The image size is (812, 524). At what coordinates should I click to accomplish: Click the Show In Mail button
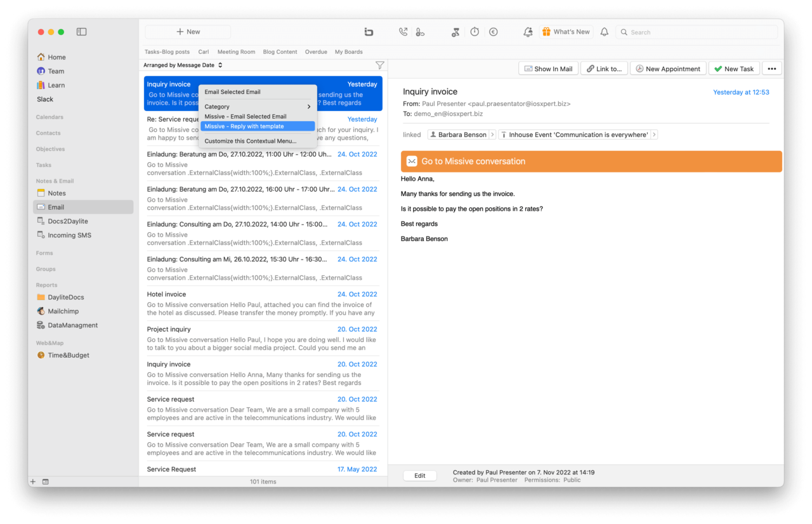(x=548, y=68)
